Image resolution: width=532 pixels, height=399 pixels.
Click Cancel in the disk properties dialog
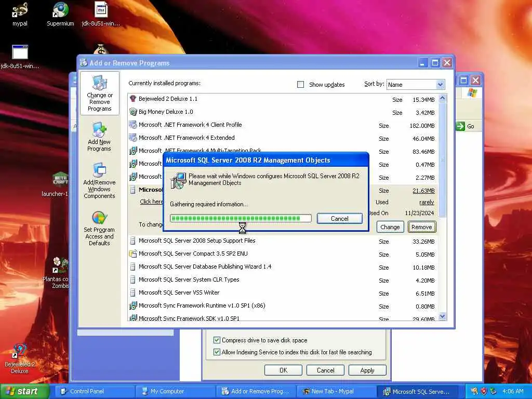325,370
